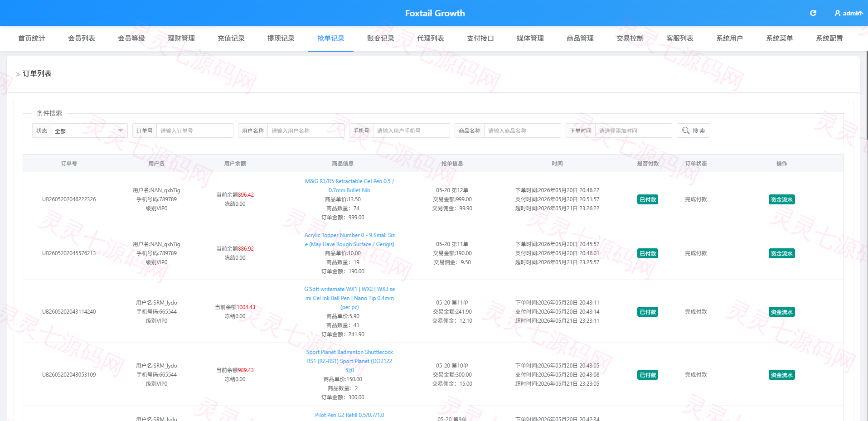868x421 pixels.
Task: Click 资金流水 for order UB2605202046222326
Action: pyautogui.click(x=781, y=199)
